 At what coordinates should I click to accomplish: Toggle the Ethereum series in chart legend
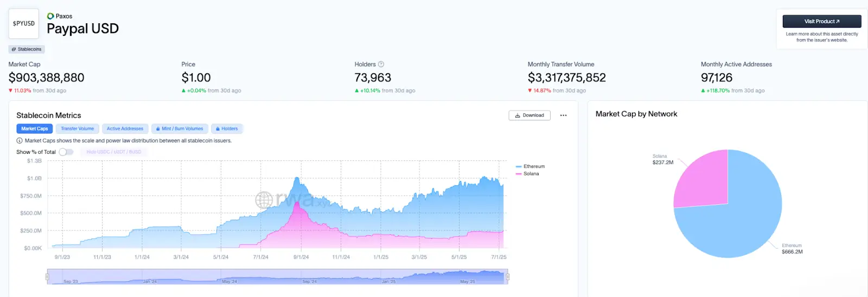click(x=530, y=166)
